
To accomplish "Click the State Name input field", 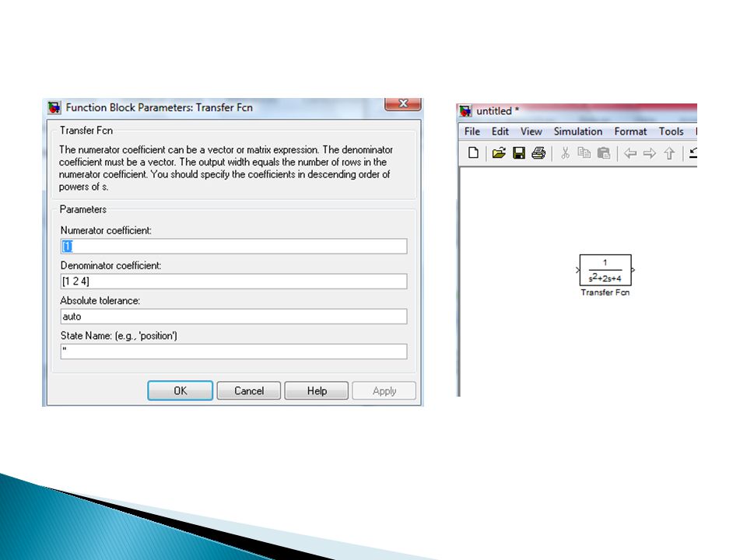I will coord(234,352).
